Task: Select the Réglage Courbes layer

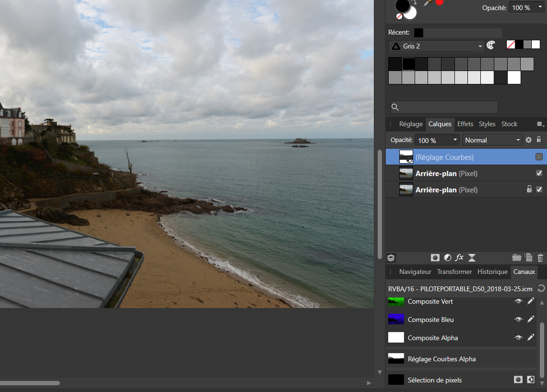Action: 466,157
